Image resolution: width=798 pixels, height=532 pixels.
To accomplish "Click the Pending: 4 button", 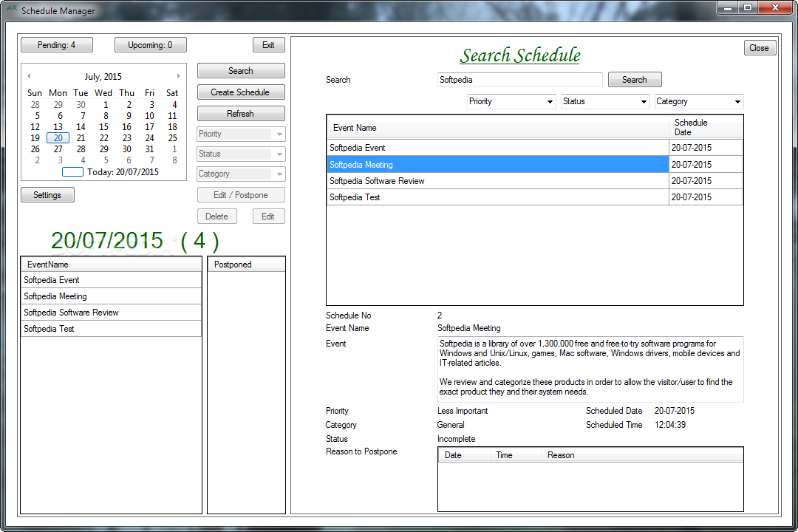I will click(x=56, y=45).
